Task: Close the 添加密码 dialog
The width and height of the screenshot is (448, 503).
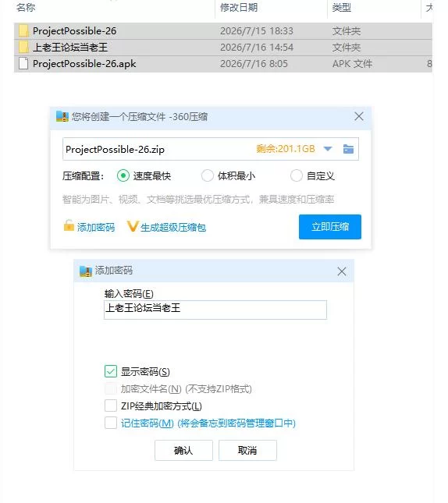Action: click(x=342, y=271)
